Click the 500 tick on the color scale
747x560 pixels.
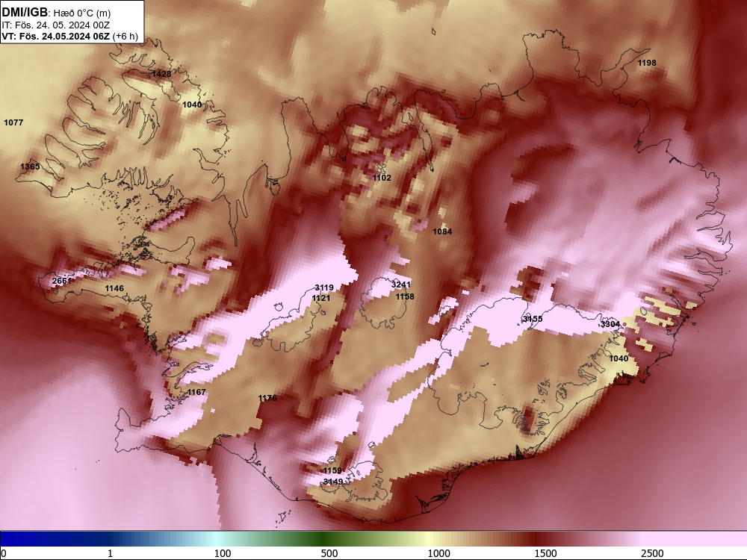click(x=329, y=553)
